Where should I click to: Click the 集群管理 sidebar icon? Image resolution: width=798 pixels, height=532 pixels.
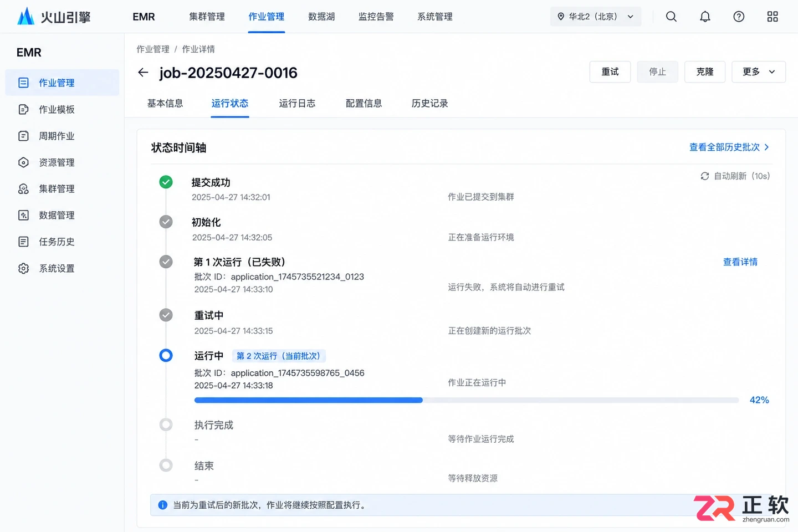click(x=23, y=189)
